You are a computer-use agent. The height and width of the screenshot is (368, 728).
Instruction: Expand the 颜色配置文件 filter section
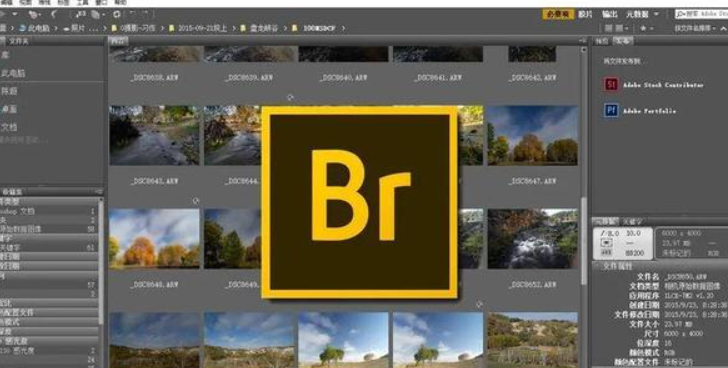click(x=49, y=312)
